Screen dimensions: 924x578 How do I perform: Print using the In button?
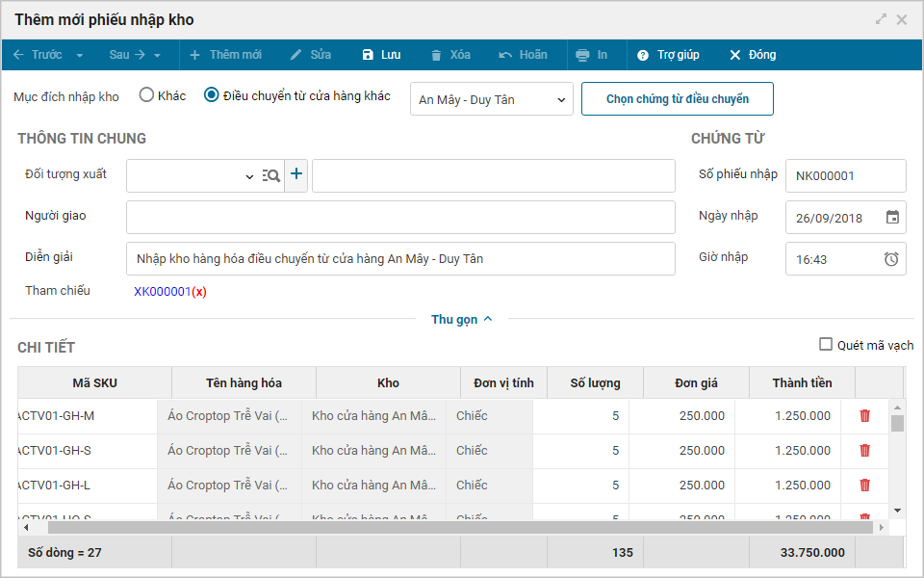pyautogui.click(x=592, y=55)
